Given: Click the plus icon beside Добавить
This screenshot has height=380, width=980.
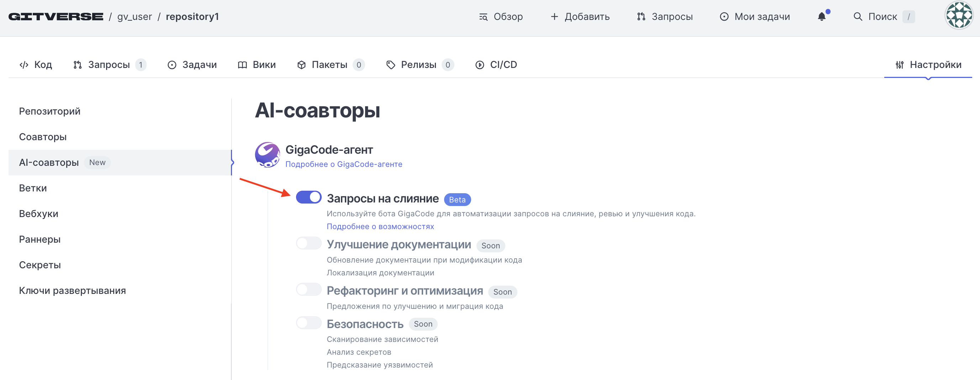Looking at the screenshot, I should [554, 17].
